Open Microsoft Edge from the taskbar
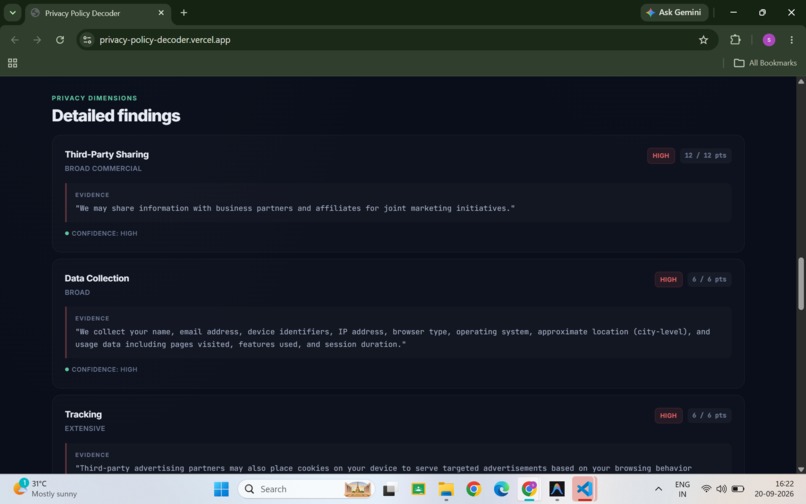This screenshot has width=806, height=504. point(501,489)
